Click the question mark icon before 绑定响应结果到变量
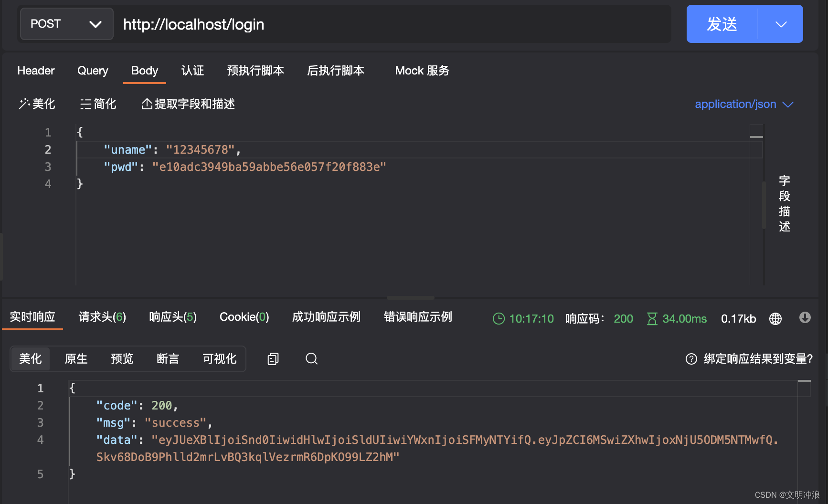The height and width of the screenshot is (504, 828). (x=691, y=359)
